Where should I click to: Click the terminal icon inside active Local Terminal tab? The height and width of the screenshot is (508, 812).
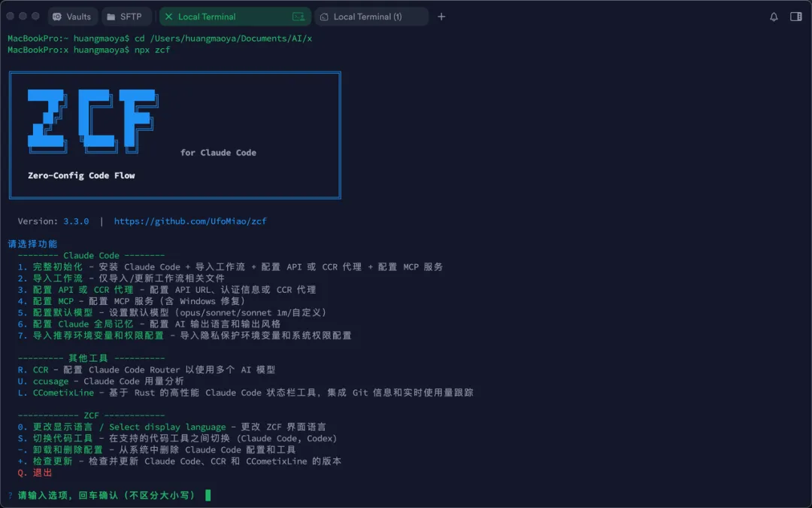pyautogui.click(x=298, y=17)
